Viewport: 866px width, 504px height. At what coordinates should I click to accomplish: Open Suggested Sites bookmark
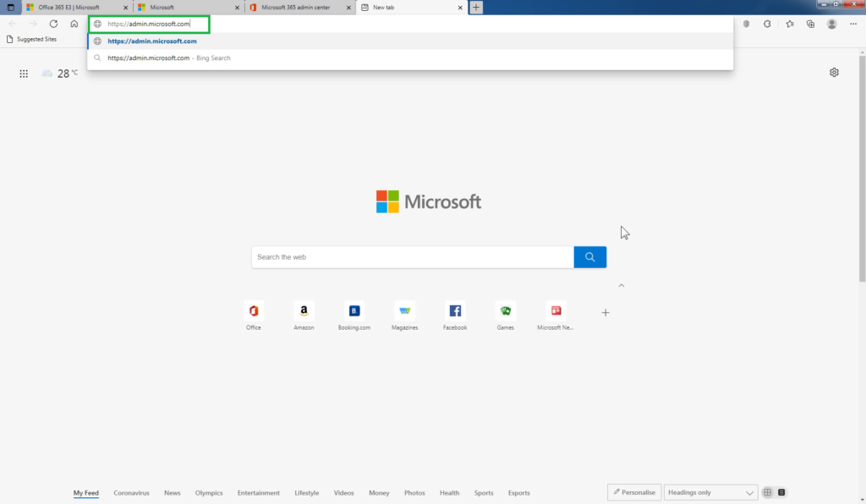pyautogui.click(x=31, y=39)
